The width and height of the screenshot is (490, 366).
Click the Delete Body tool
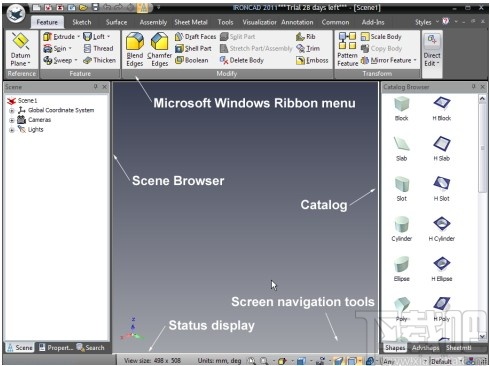(242, 60)
